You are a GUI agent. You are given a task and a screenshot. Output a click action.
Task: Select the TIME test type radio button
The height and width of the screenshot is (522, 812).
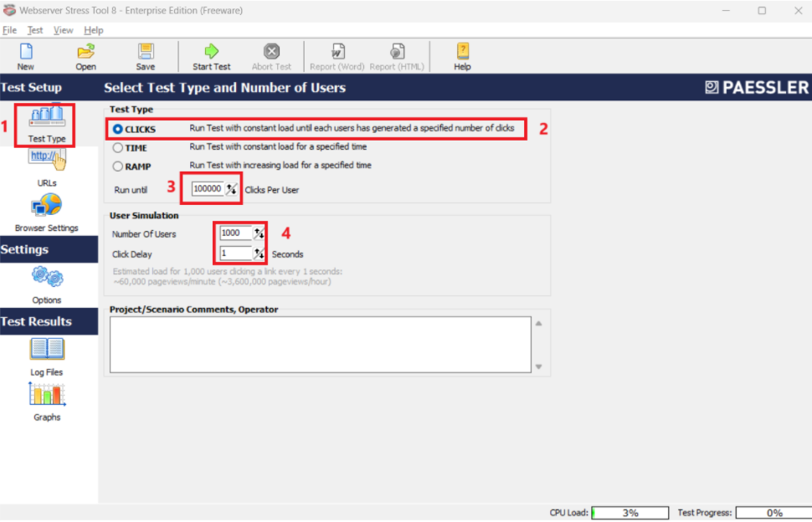click(118, 148)
